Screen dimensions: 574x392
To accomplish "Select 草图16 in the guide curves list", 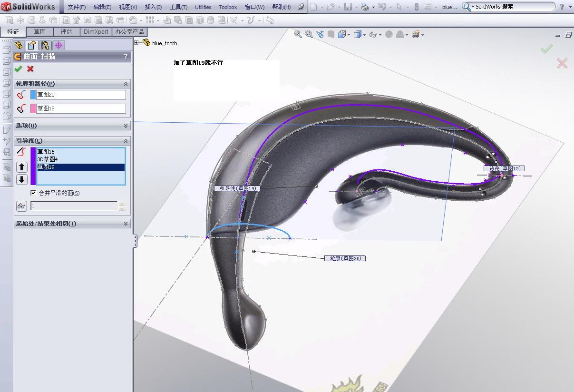I will pos(80,152).
